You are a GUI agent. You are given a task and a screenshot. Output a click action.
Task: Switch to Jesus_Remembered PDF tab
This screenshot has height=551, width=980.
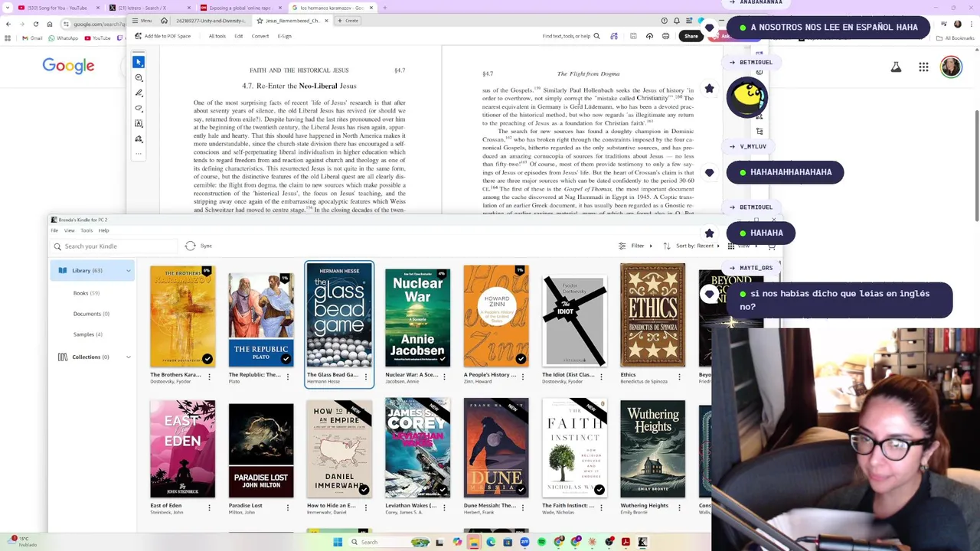[x=294, y=21]
